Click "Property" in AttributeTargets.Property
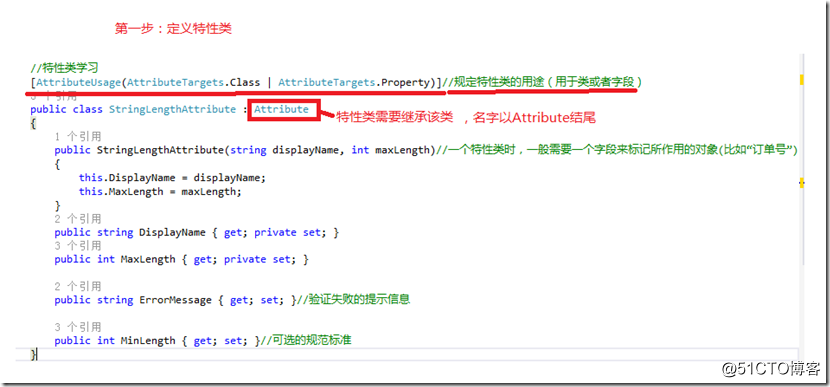The width and height of the screenshot is (830, 387). (405, 82)
